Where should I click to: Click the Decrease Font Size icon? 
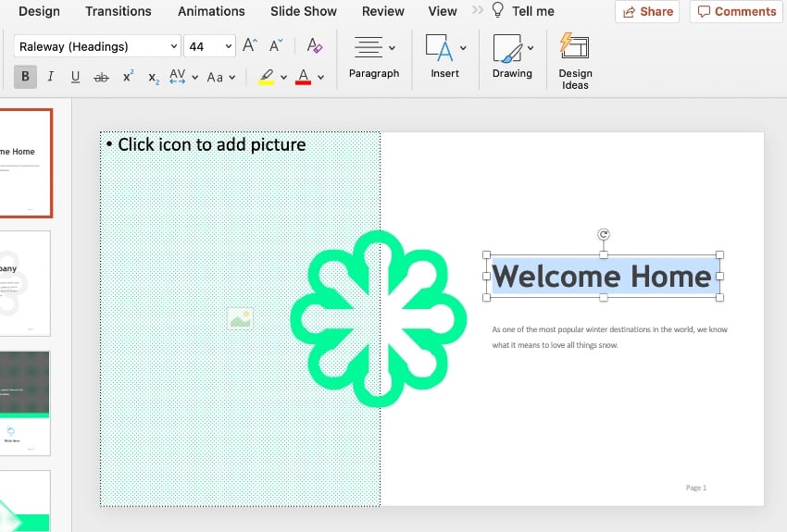276,45
